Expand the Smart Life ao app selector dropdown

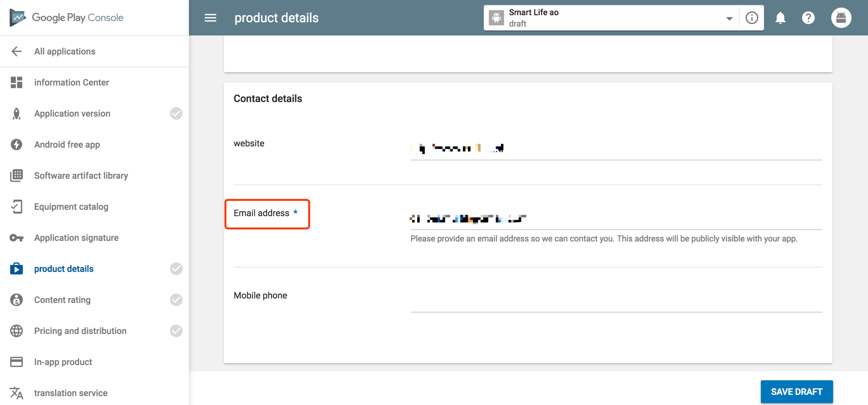coord(729,19)
